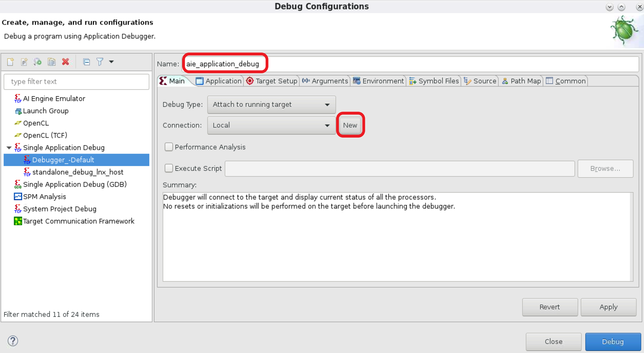Image resolution: width=644 pixels, height=353 pixels.
Task: Delete selected launch configuration with red X
Action: pyautogui.click(x=66, y=62)
